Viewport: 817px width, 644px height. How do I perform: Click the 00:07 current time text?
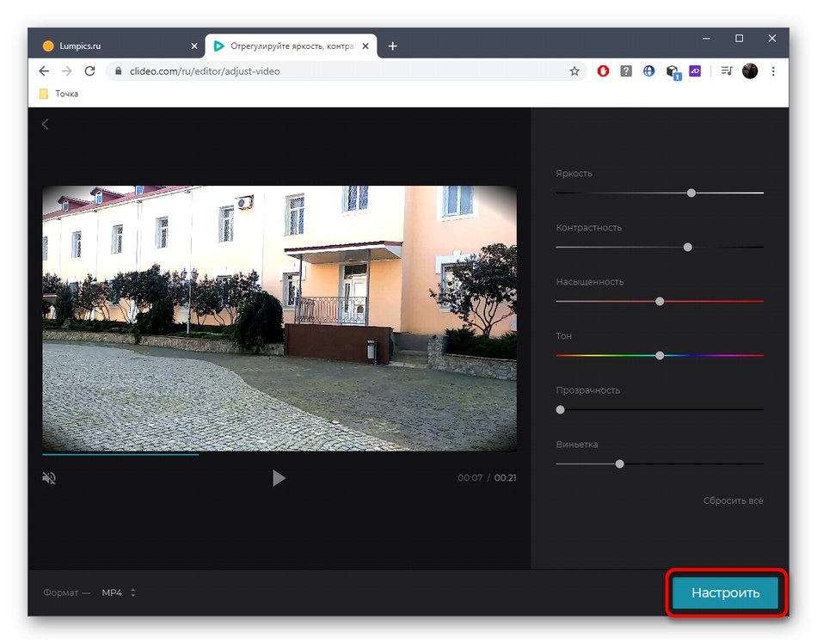pyautogui.click(x=470, y=478)
